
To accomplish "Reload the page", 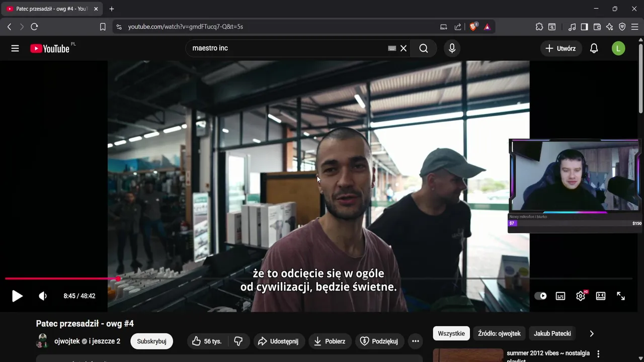I will coord(34,27).
